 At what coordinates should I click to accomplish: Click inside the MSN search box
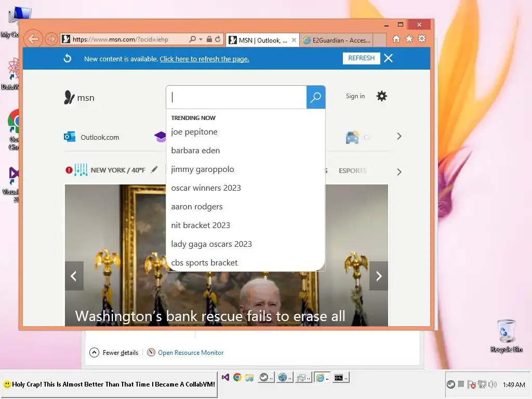236,97
